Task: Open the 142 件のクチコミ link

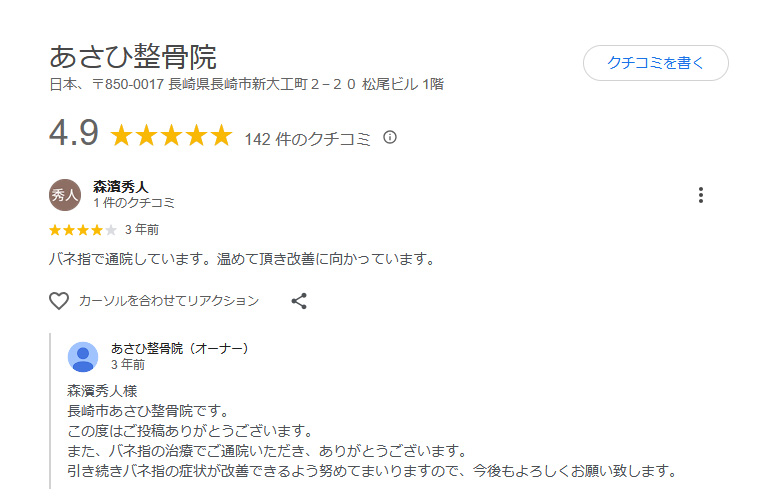Action: (x=308, y=138)
